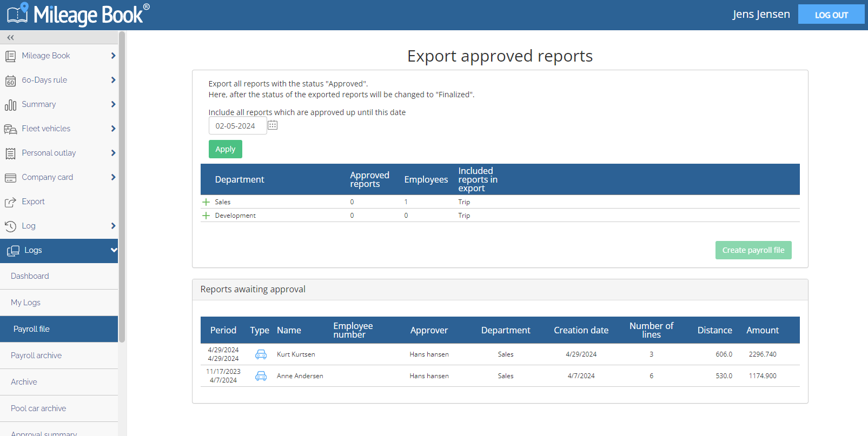Click car icon in Anne Andersen row
The width and height of the screenshot is (868, 436).
pyautogui.click(x=261, y=376)
